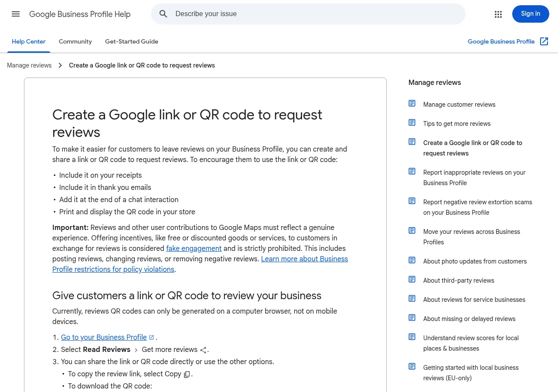Image resolution: width=558 pixels, height=392 pixels.
Task: Click the Google Business Profile Help title
Action: [x=80, y=14]
